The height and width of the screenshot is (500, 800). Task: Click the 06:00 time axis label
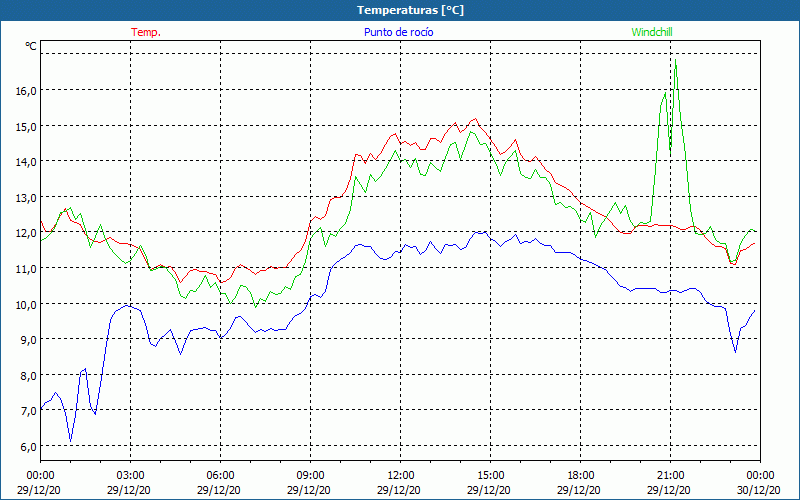tap(220, 476)
